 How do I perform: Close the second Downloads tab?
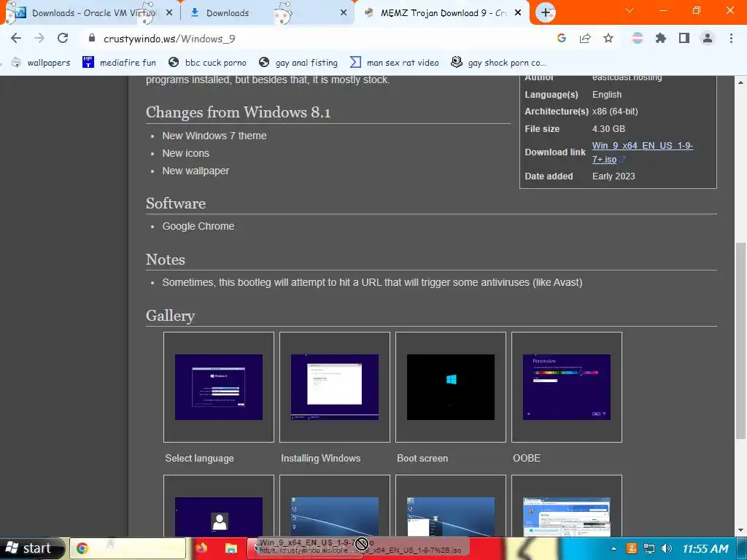click(x=344, y=13)
